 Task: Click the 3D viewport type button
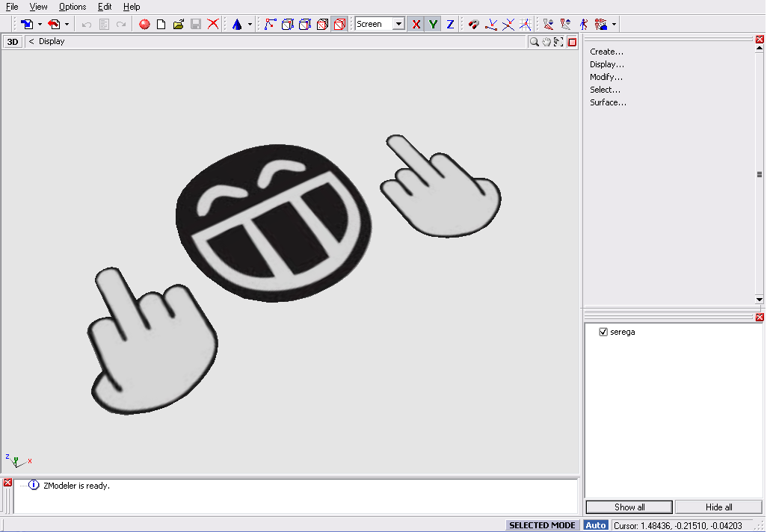(13, 42)
